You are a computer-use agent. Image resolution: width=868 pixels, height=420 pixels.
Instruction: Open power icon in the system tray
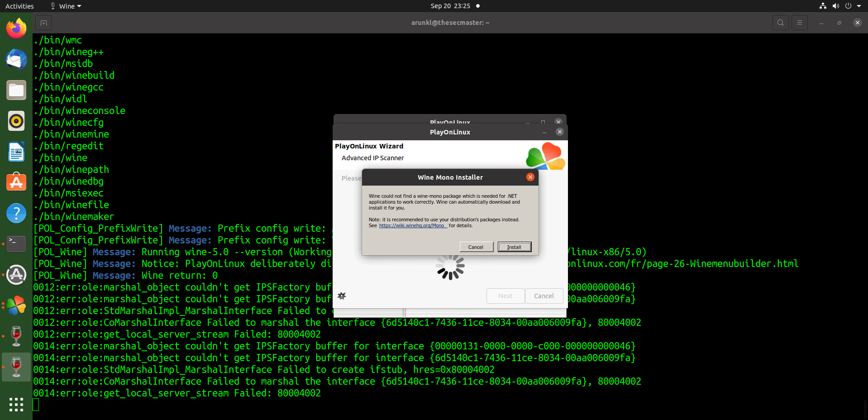pyautogui.click(x=848, y=6)
